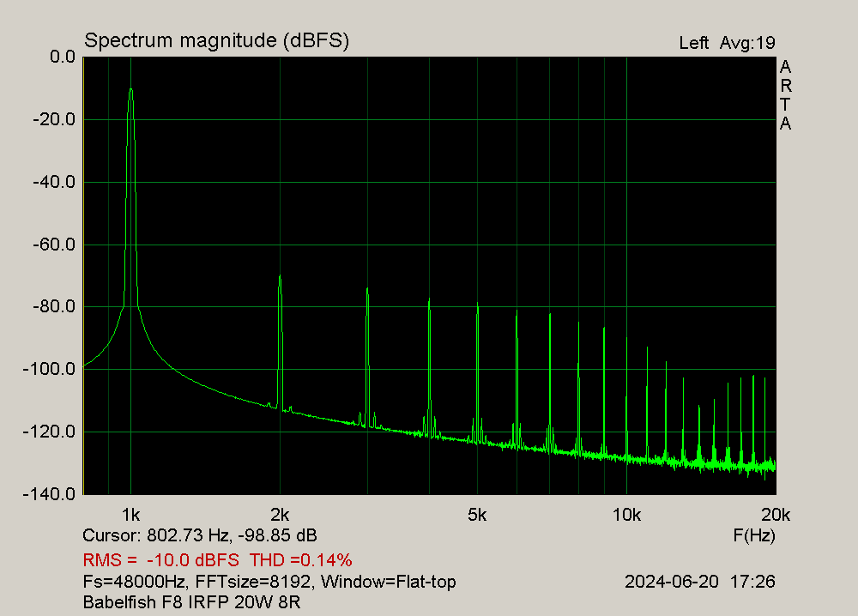Click the 2024-06-20 date stamp

(x=672, y=582)
